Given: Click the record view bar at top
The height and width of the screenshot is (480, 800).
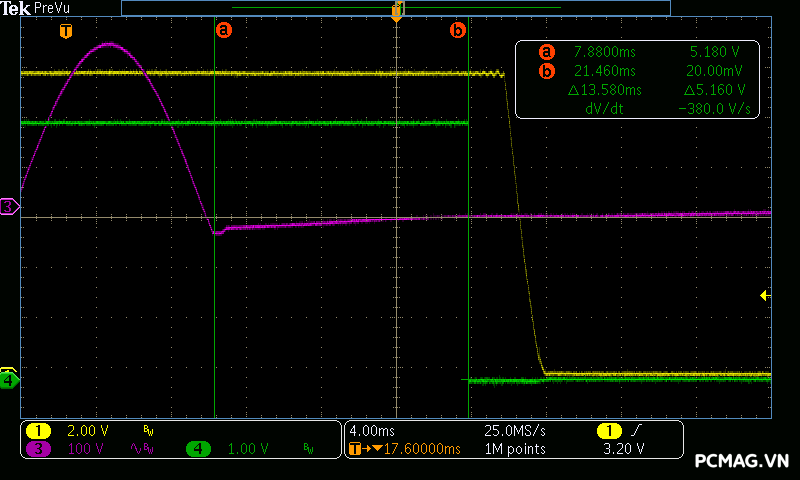Looking at the screenshot, I should (396, 7).
